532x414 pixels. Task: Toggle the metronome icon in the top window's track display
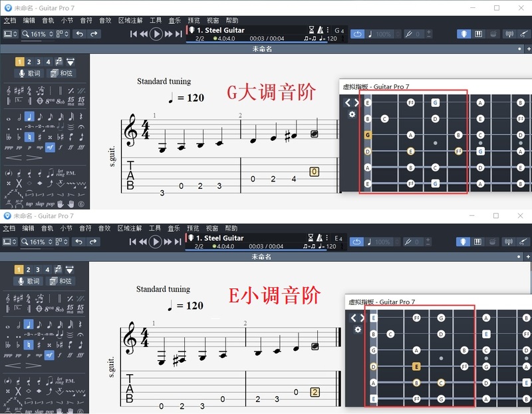click(320, 30)
